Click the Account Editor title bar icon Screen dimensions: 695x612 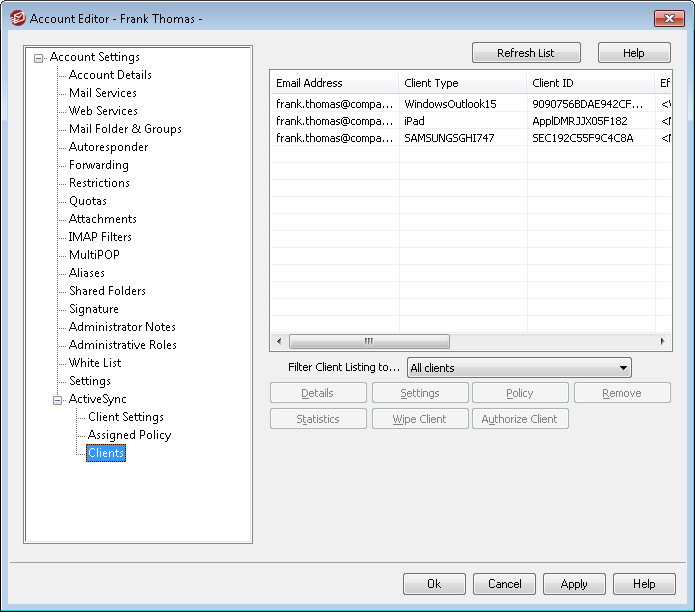point(17,18)
